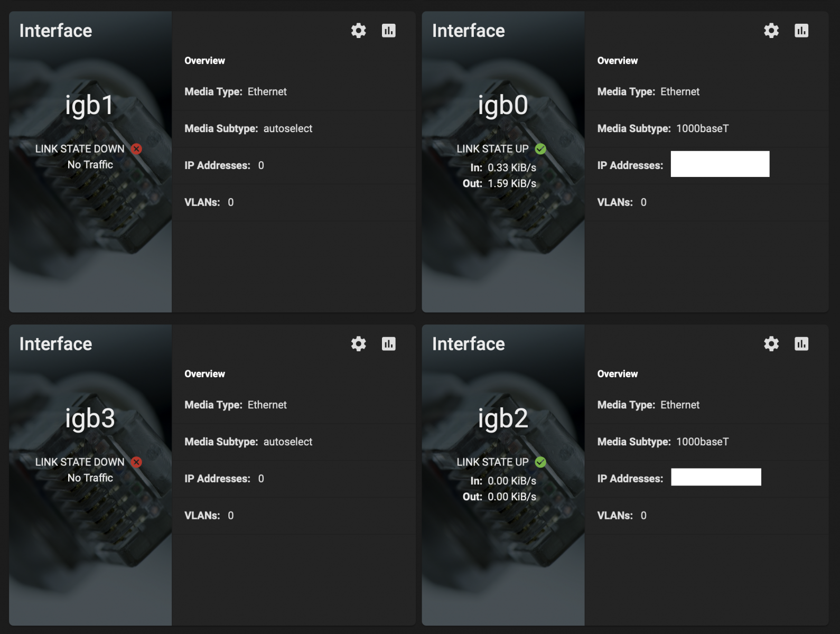The width and height of the screenshot is (840, 634).
Task: Click Media Type Ethernet row on igb2
Action: click(706, 405)
